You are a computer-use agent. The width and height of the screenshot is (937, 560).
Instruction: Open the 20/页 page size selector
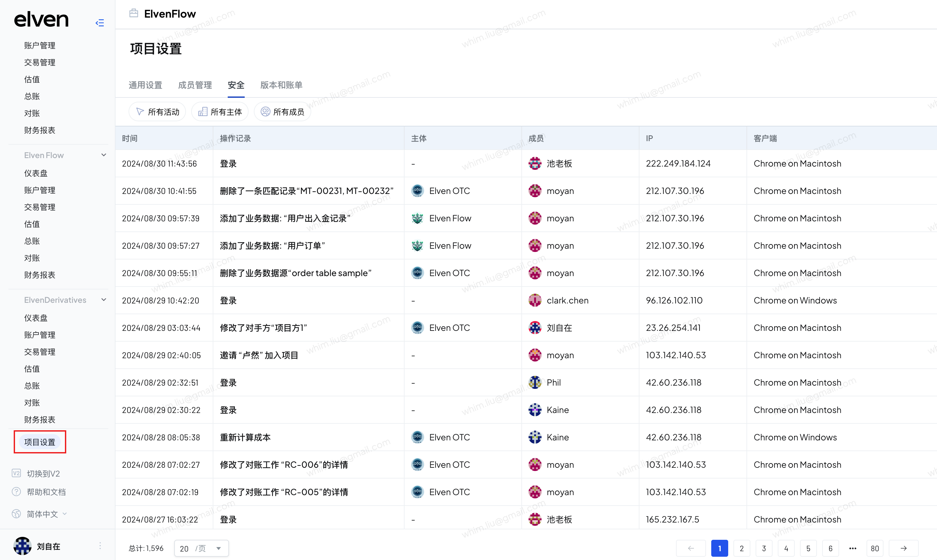(x=201, y=548)
